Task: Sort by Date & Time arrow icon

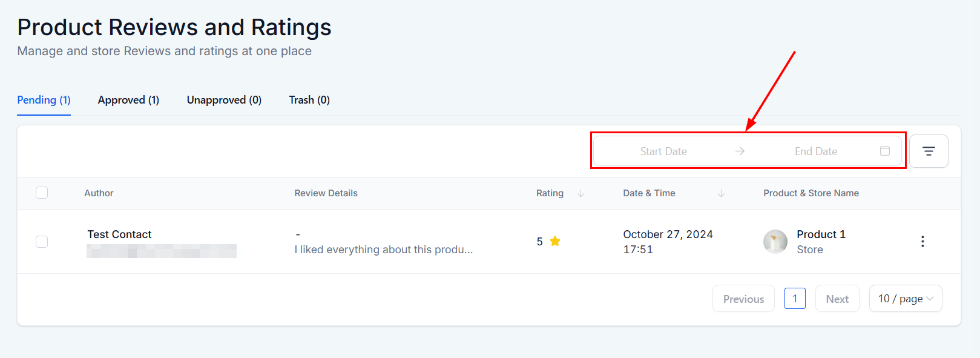Action: coord(721,193)
